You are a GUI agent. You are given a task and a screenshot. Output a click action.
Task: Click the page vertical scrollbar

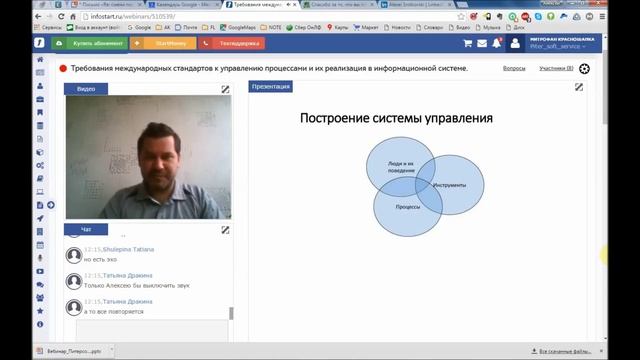[x=604, y=88]
